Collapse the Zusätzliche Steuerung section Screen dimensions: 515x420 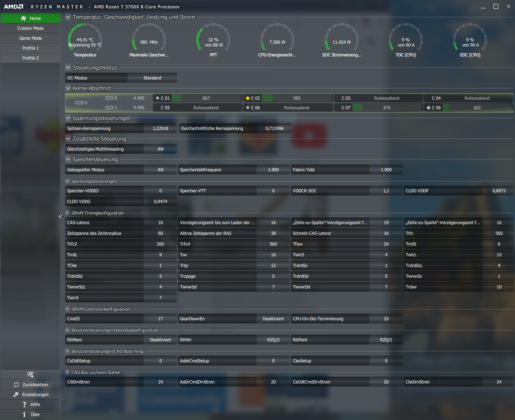coord(68,139)
